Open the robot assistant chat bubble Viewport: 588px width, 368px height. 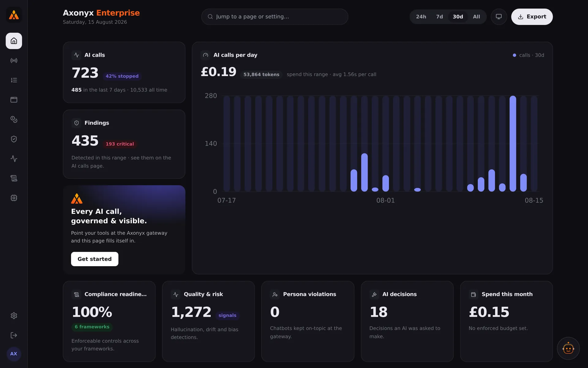(x=568, y=348)
